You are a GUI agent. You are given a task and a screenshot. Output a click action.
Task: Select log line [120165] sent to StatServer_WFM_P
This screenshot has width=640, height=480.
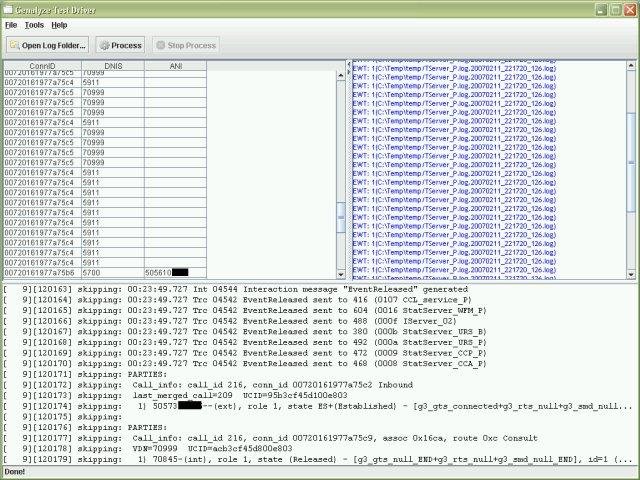tap(245, 311)
